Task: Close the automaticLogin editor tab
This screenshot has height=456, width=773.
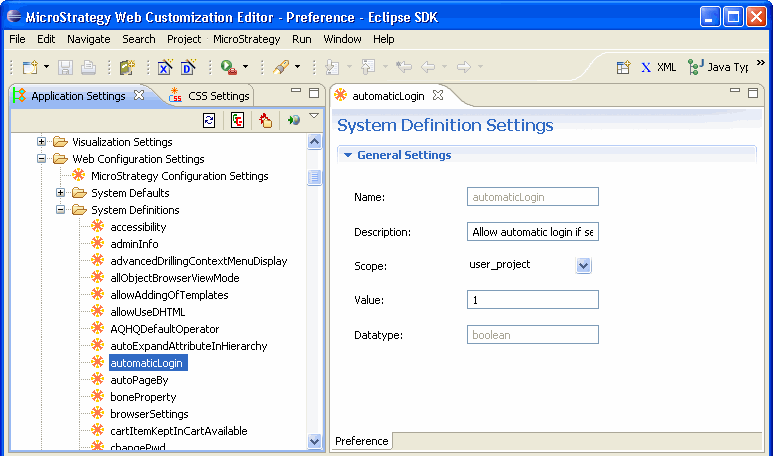Action: point(438,95)
